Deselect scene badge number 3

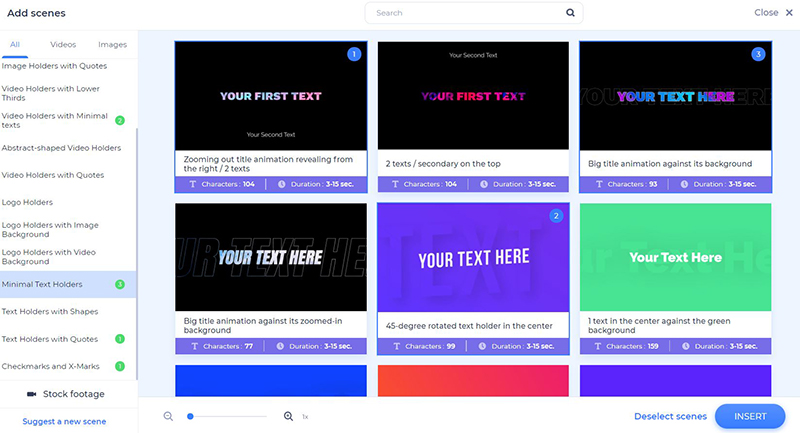coord(757,54)
